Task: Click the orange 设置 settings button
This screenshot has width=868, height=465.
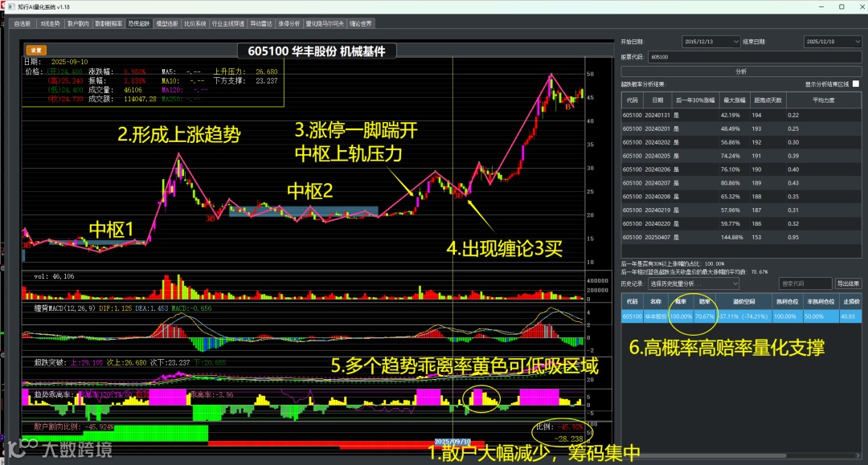Action: click(x=36, y=50)
